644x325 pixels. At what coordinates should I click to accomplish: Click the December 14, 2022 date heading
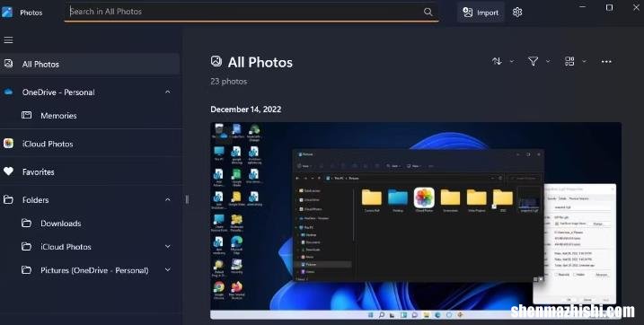click(245, 110)
